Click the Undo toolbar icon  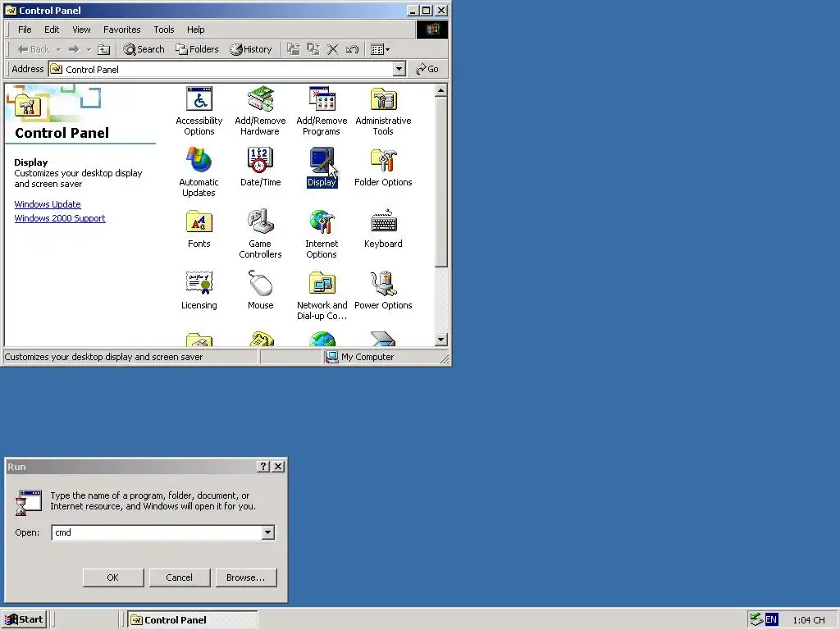pos(352,49)
